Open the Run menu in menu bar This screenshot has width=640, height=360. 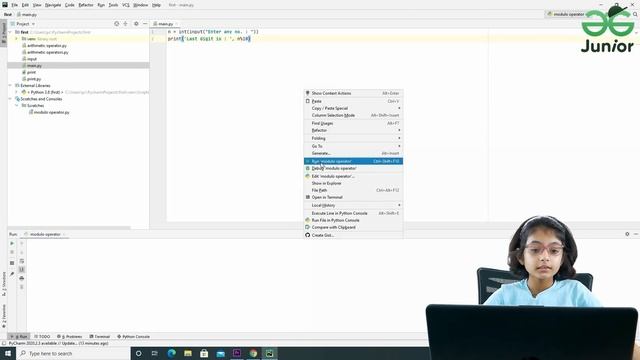point(101,5)
